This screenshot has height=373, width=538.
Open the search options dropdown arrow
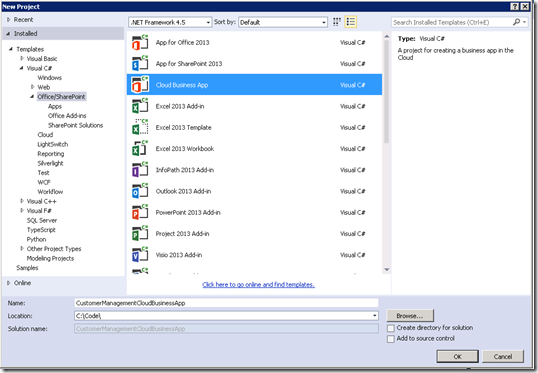[x=524, y=22]
